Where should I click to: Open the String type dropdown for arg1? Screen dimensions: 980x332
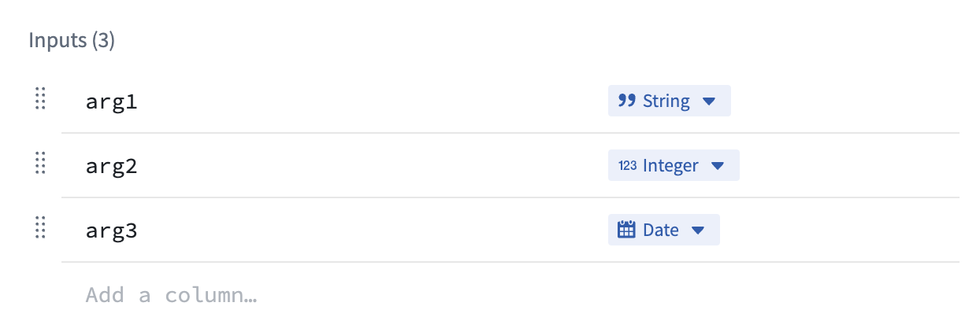pyautogui.click(x=670, y=101)
